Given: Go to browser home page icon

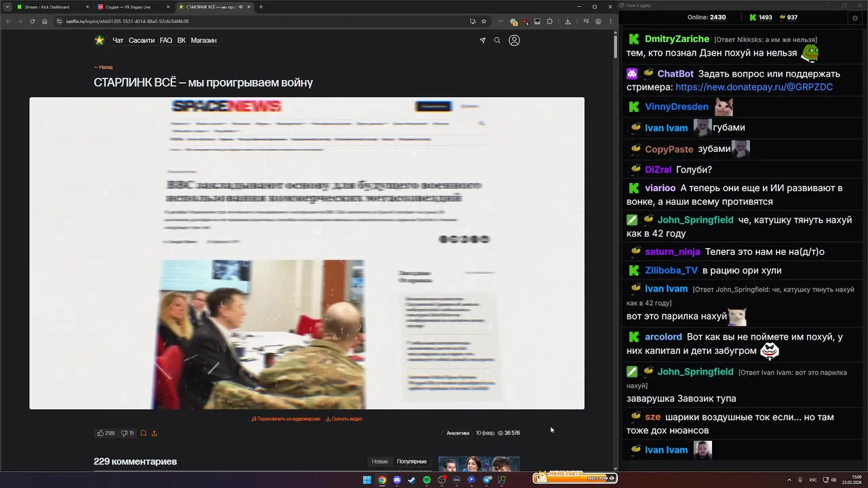Looking at the screenshot, I should (45, 21).
